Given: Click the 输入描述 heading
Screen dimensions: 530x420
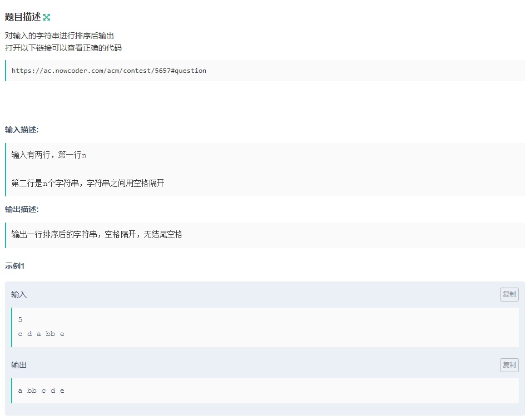Looking at the screenshot, I should [x=22, y=130].
